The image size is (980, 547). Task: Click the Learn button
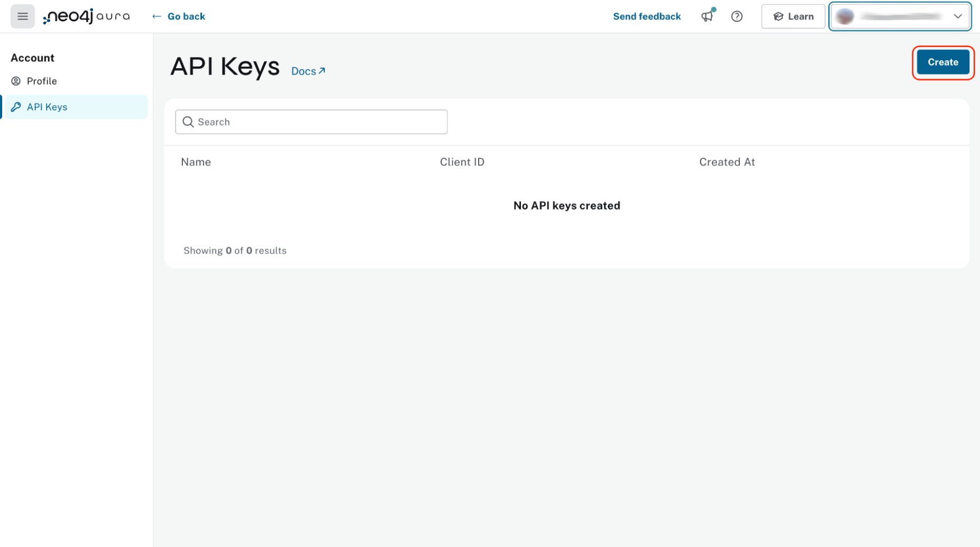tap(793, 16)
